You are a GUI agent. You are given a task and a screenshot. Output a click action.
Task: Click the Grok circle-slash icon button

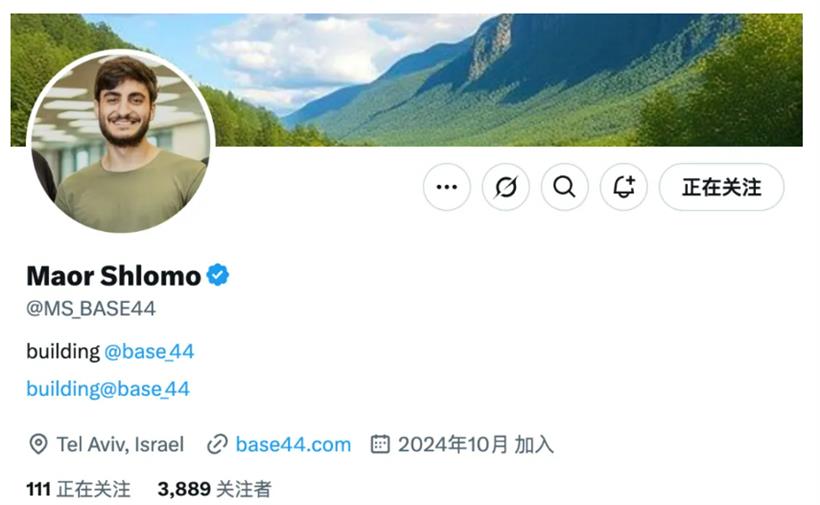pos(506,187)
